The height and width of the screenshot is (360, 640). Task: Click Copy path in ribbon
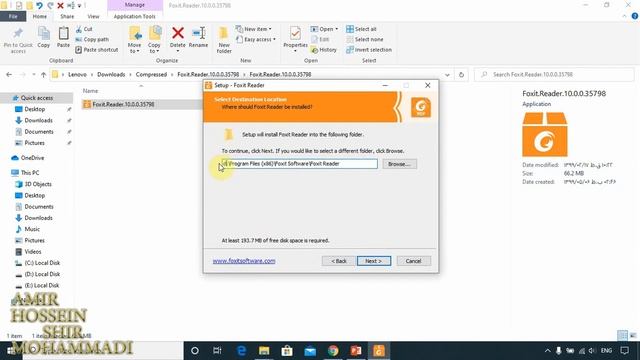[x=92, y=40]
